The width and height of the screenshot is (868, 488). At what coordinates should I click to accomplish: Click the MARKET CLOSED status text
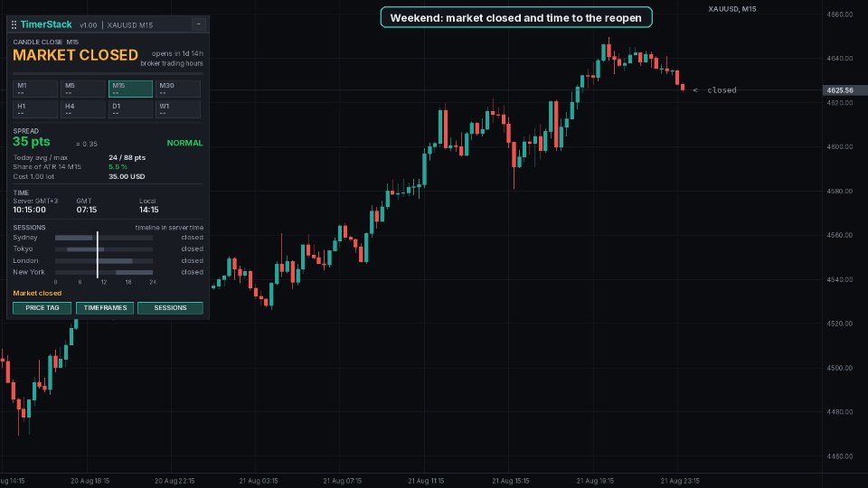(x=75, y=55)
